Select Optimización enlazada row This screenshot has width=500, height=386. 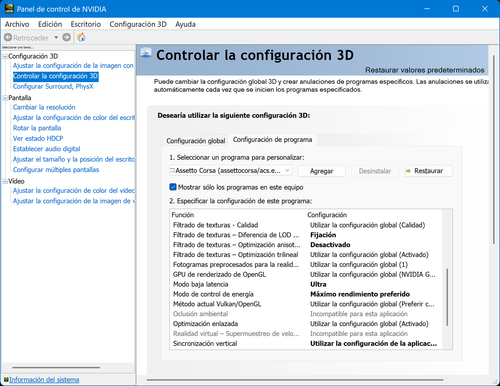305,324
